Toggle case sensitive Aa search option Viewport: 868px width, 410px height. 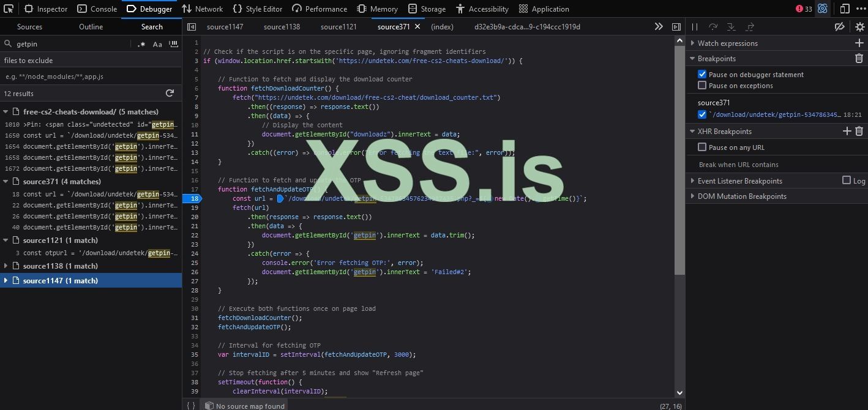[x=157, y=44]
